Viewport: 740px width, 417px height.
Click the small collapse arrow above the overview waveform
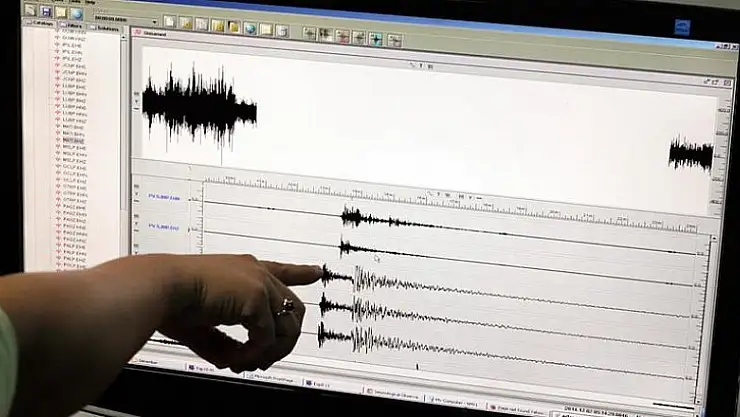click(x=413, y=65)
